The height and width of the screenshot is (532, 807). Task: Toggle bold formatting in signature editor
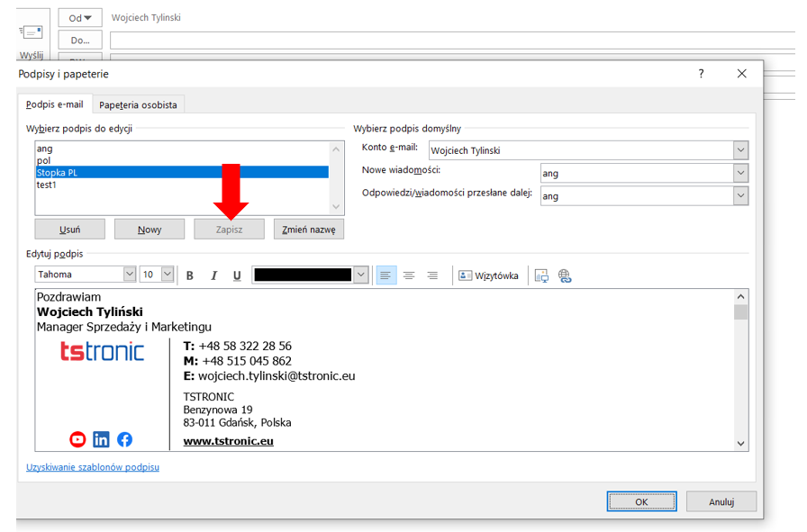190,275
